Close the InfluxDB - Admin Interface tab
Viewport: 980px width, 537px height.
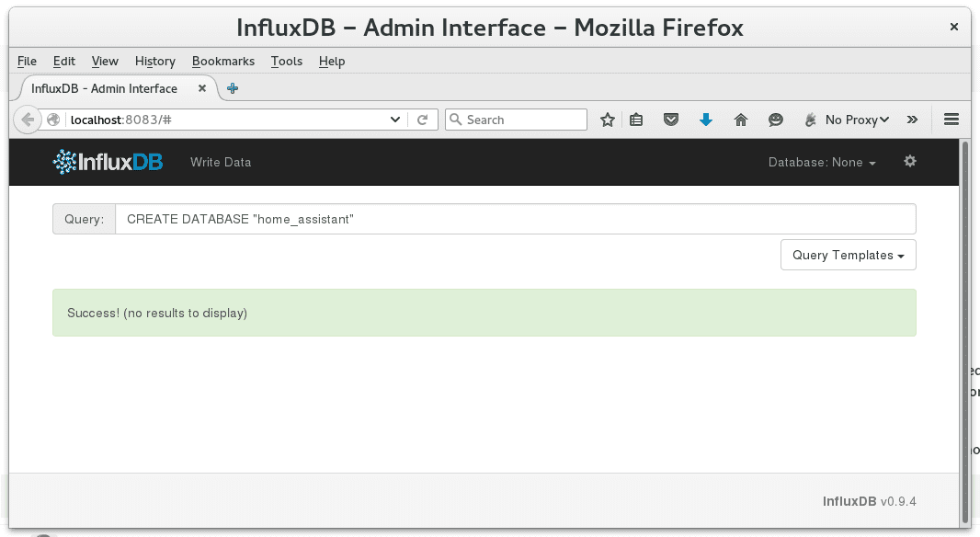pyautogui.click(x=203, y=88)
